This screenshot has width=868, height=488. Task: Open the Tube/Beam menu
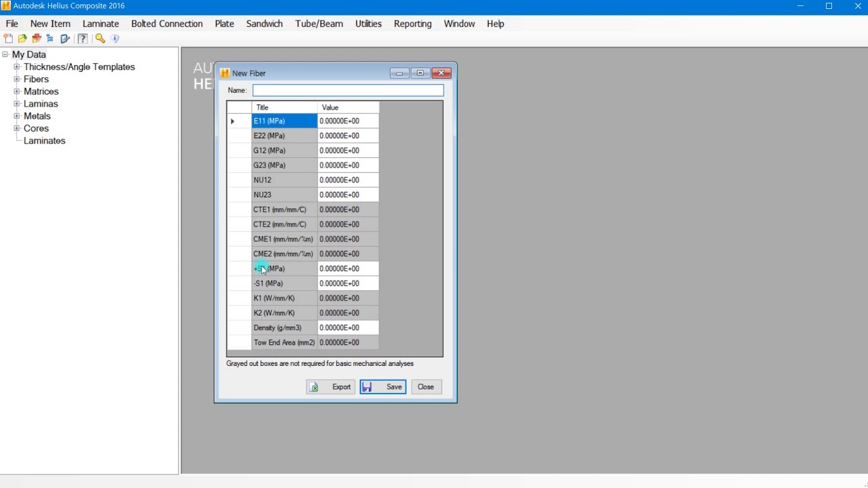point(319,24)
